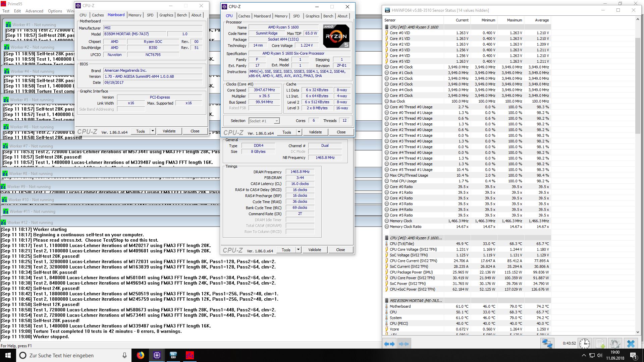Click Close button in CPU-Z memory window
Viewport: 644px width, 362px height.
coord(340,250)
